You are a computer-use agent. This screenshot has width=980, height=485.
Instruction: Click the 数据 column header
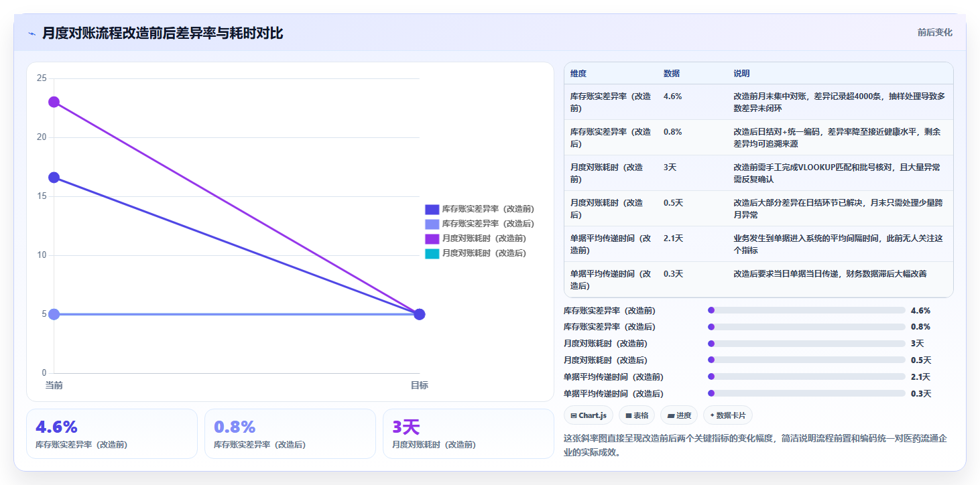point(672,74)
